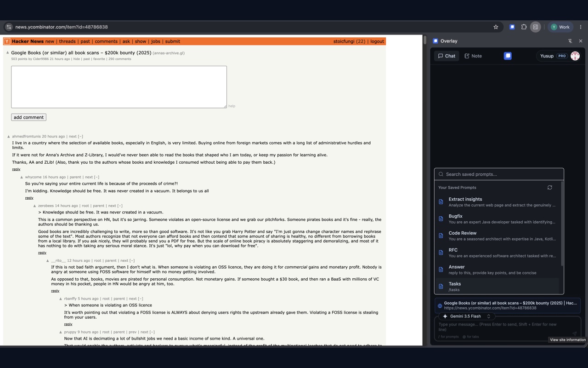Screen dimensions: 588x368
Task: Select the 'Answer' saved prompt
Action: pos(498,270)
